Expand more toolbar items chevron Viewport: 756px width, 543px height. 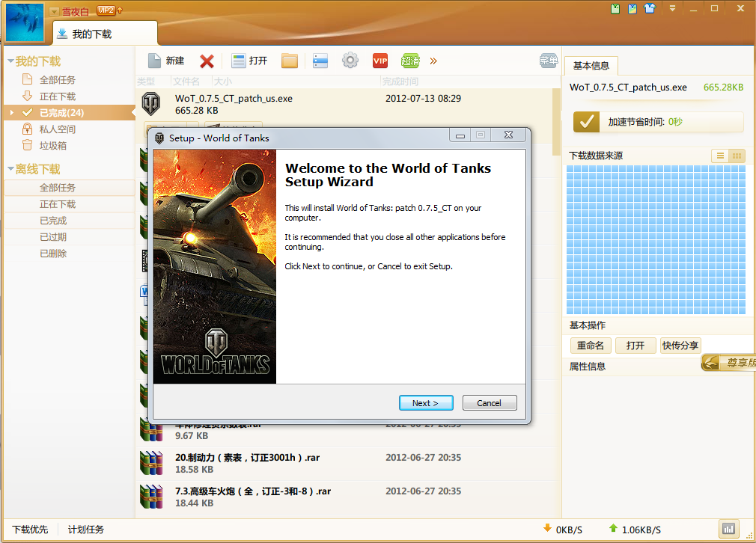pos(433,61)
